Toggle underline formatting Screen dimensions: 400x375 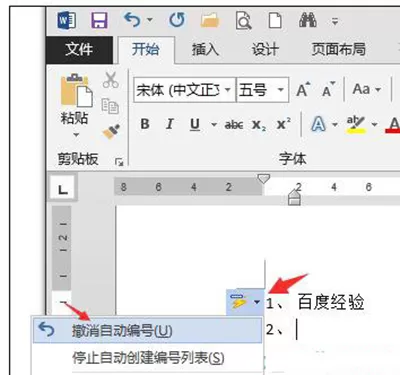195,125
